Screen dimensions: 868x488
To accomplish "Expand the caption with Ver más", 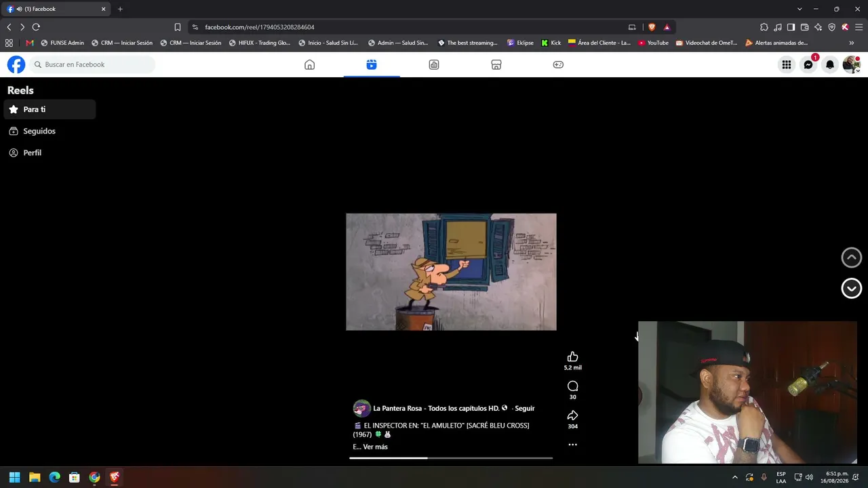I will click(x=375, y=447).
